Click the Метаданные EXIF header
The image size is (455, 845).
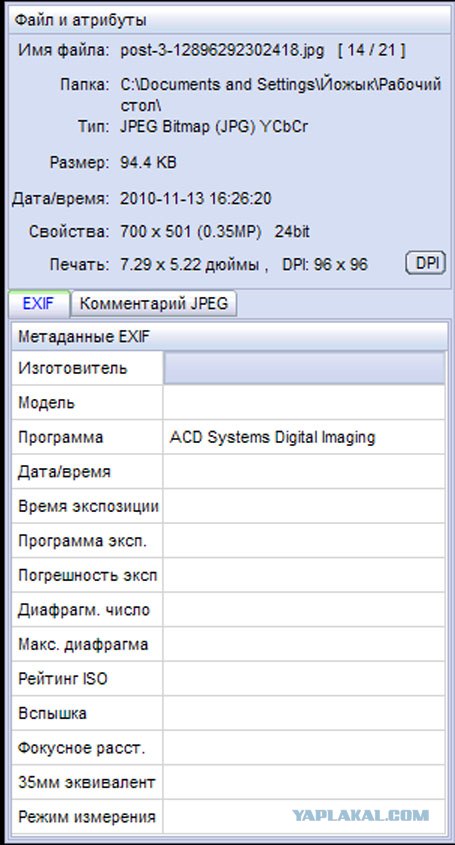pos(230,337)
